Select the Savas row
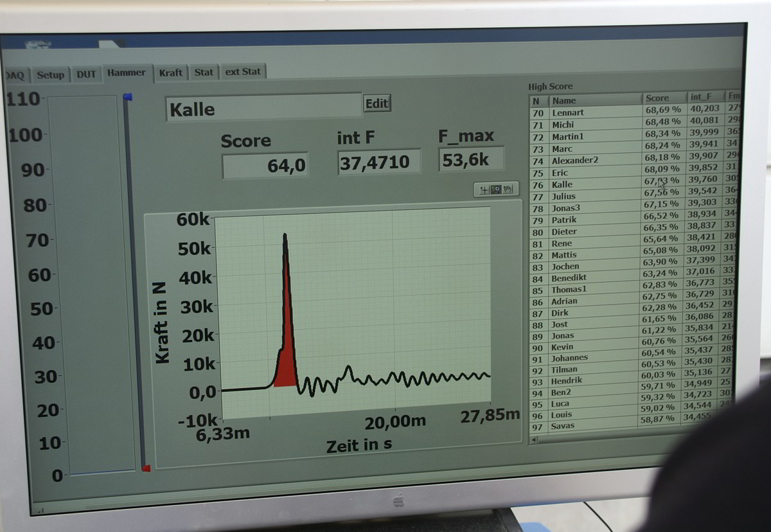Viewport: 771px width, 532px height. point(562,426)
